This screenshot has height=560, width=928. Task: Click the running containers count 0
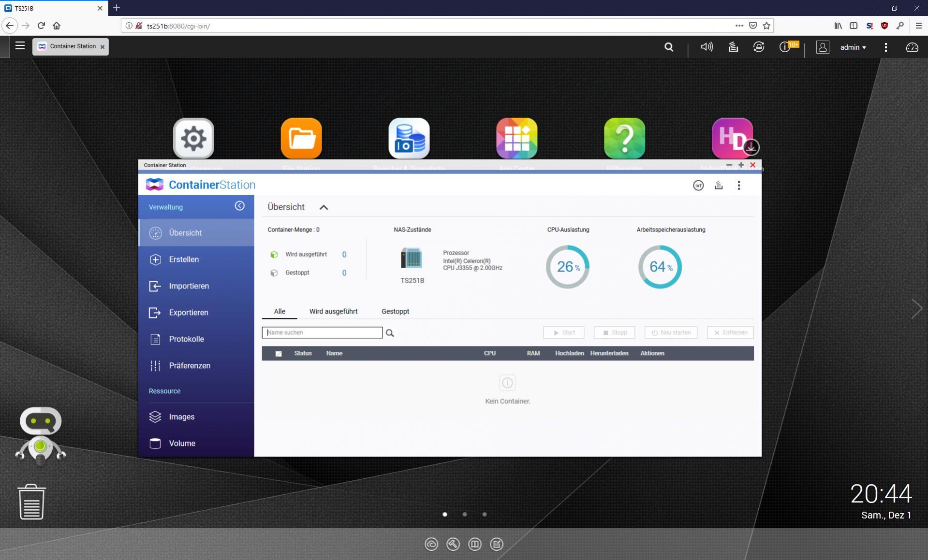tap(344, 255)
